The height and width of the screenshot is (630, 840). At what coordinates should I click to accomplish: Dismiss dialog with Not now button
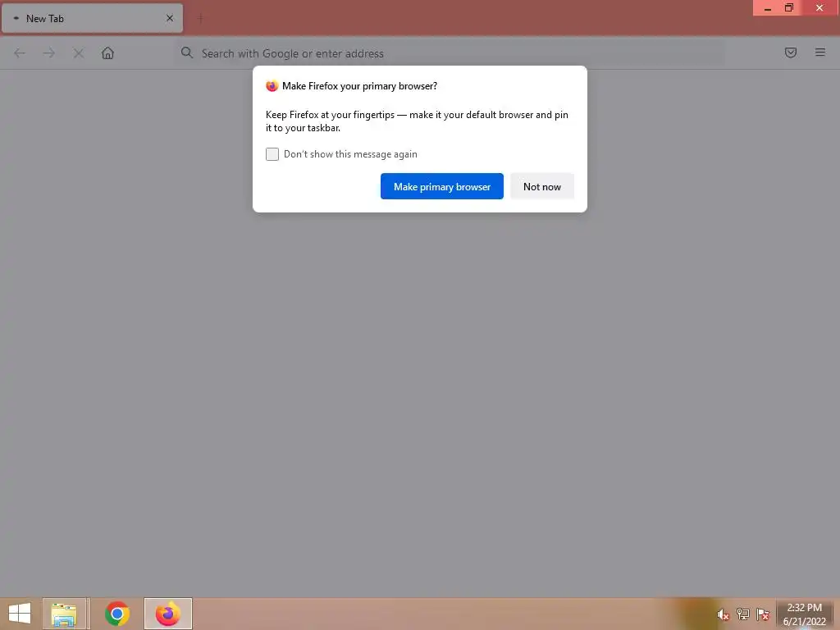point(542,186)
